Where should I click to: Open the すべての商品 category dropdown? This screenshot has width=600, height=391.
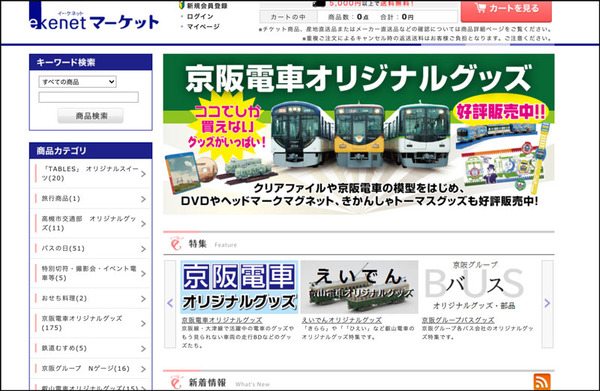pyautogui.click(x=78, y=82)
